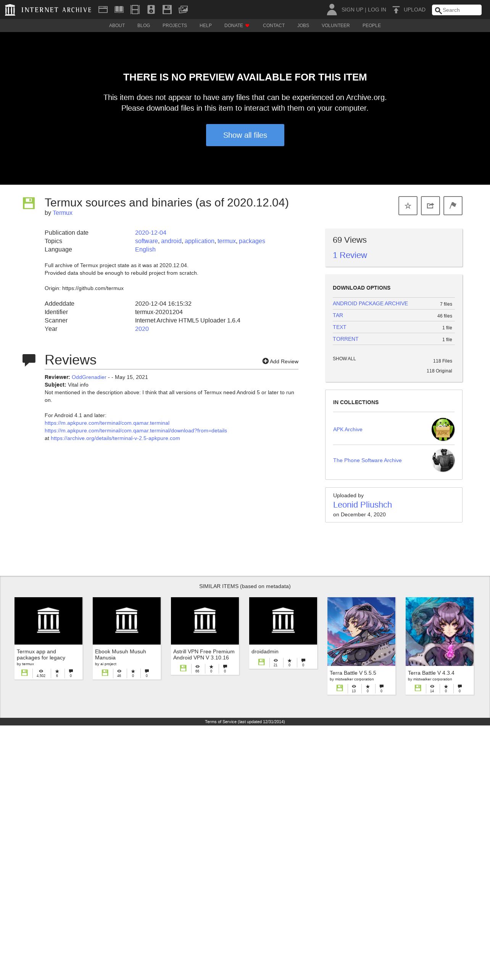Open the BLOG menu item
Screen dimensions: 490x980
(x=143, y=26)
